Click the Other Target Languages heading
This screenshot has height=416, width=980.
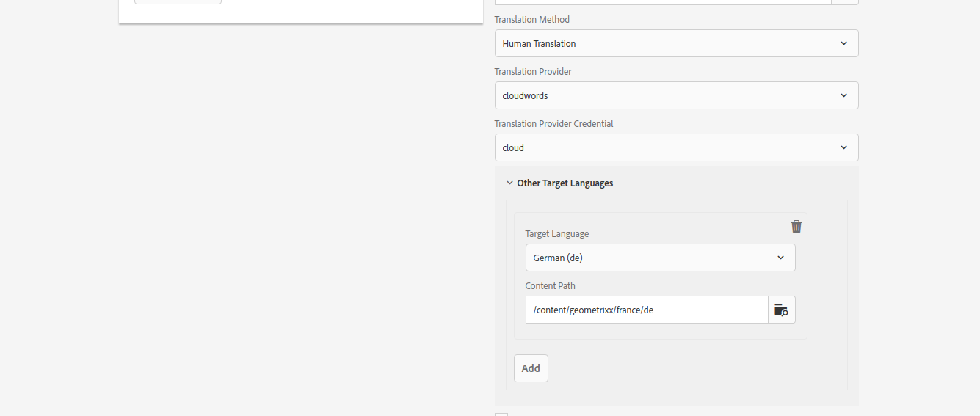(x=565, y=183)
